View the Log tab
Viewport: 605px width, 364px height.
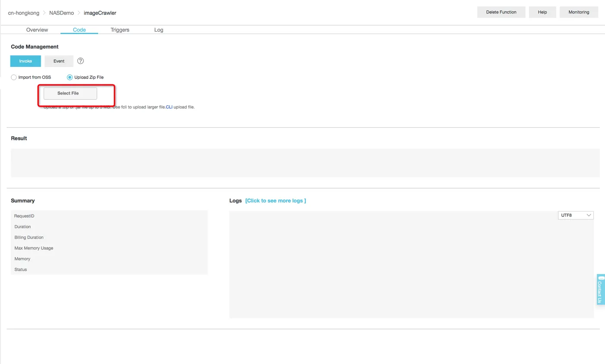(159, 30)
